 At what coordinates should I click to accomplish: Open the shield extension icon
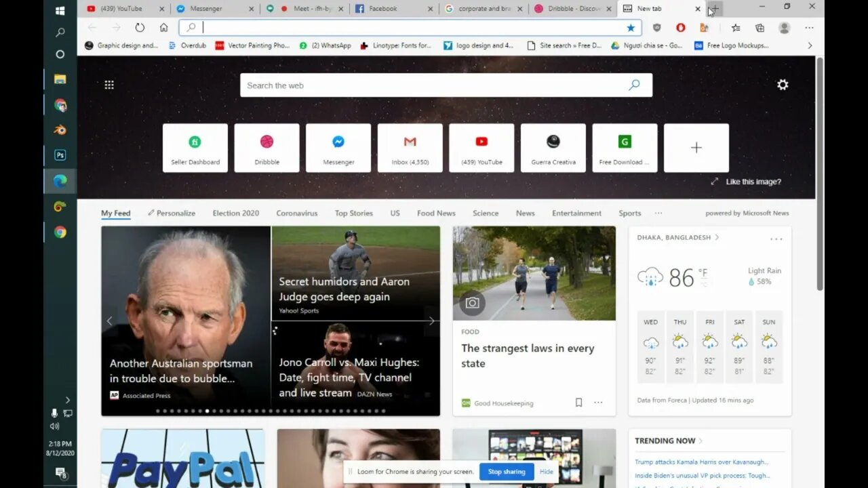(656, 28)
